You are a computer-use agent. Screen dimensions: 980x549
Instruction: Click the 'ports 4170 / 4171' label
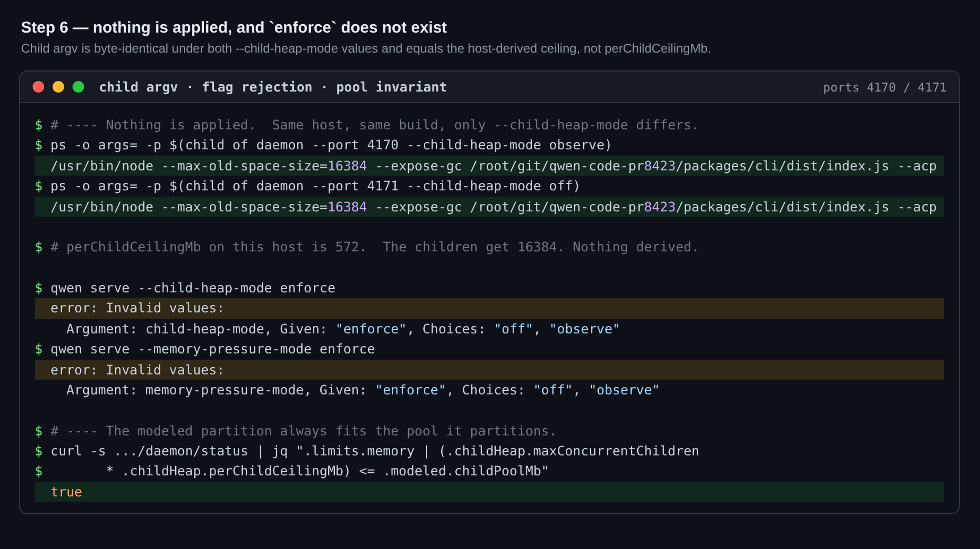[x=884, y=87]
